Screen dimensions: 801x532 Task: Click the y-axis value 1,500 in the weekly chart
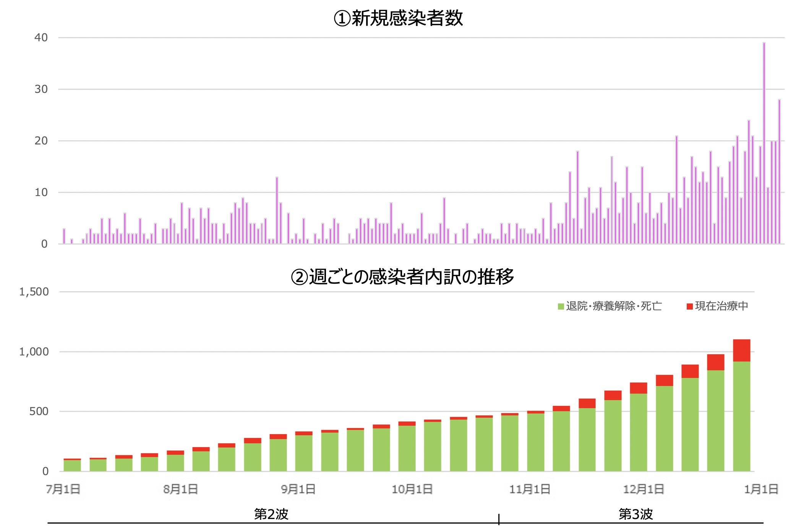tap(34, 292)
